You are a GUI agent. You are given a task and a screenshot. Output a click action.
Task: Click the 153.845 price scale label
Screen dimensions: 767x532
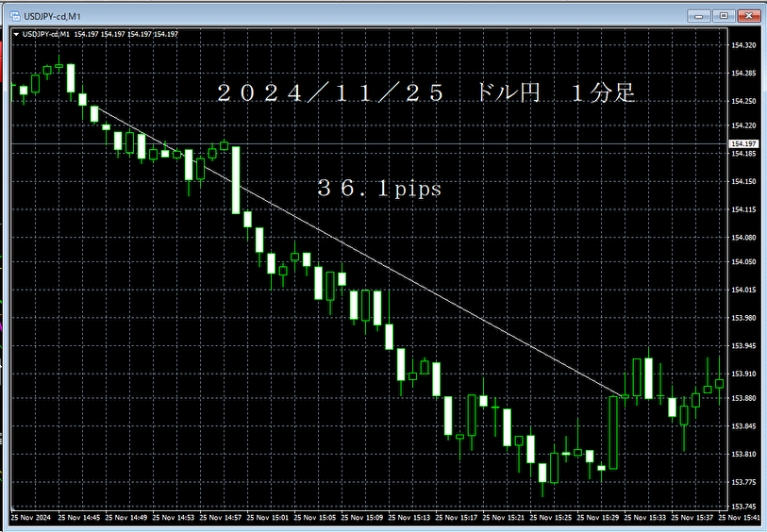[x=743, y=426]
